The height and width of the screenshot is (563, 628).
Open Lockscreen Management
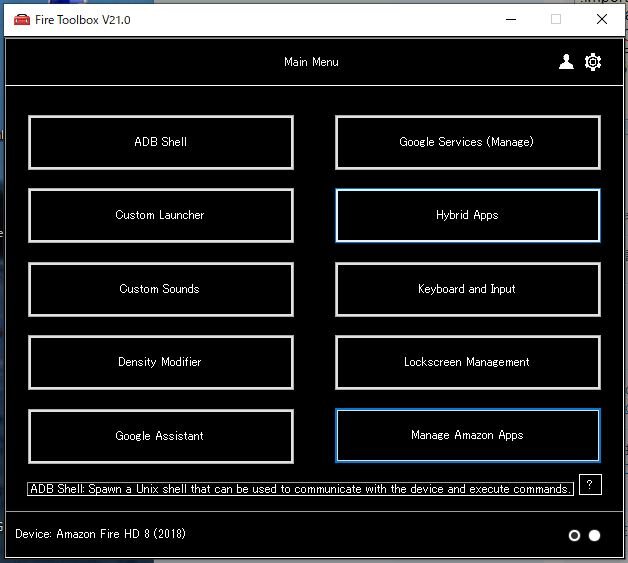pyautogui.click(x=467, y=362)
